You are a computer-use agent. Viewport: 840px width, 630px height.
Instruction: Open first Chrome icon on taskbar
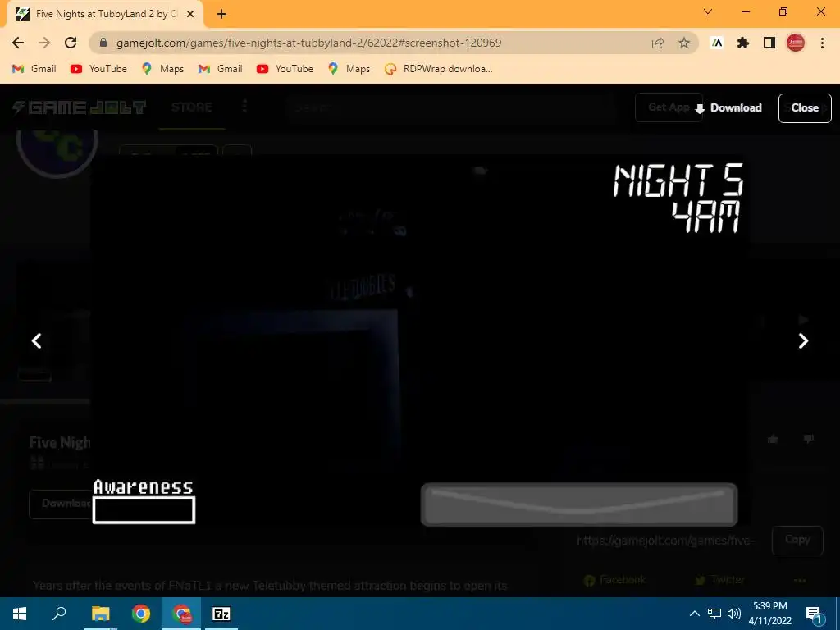[141, 614]
